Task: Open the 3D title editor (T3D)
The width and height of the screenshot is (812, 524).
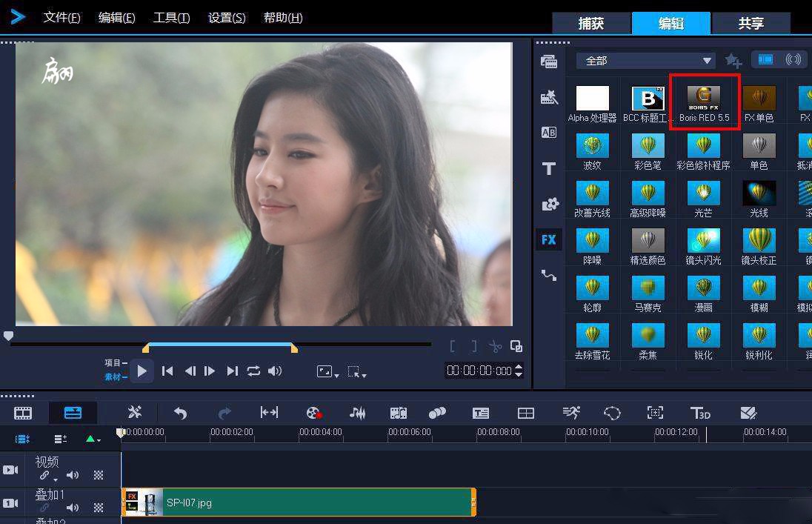Action: (x=700, y=413)
